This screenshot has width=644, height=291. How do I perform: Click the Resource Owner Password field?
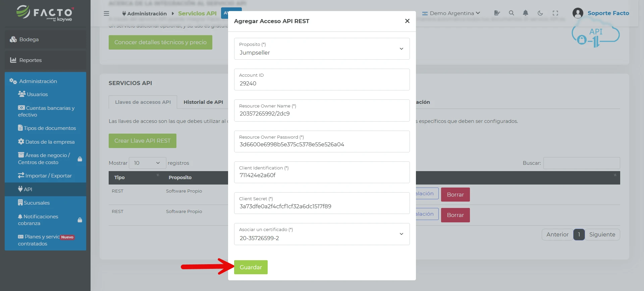click(x=322, y=141)
